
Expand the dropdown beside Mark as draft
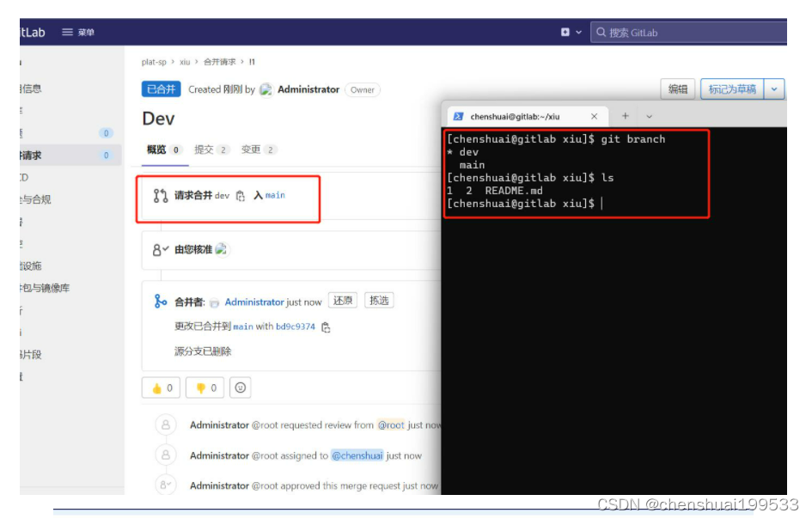774,89
